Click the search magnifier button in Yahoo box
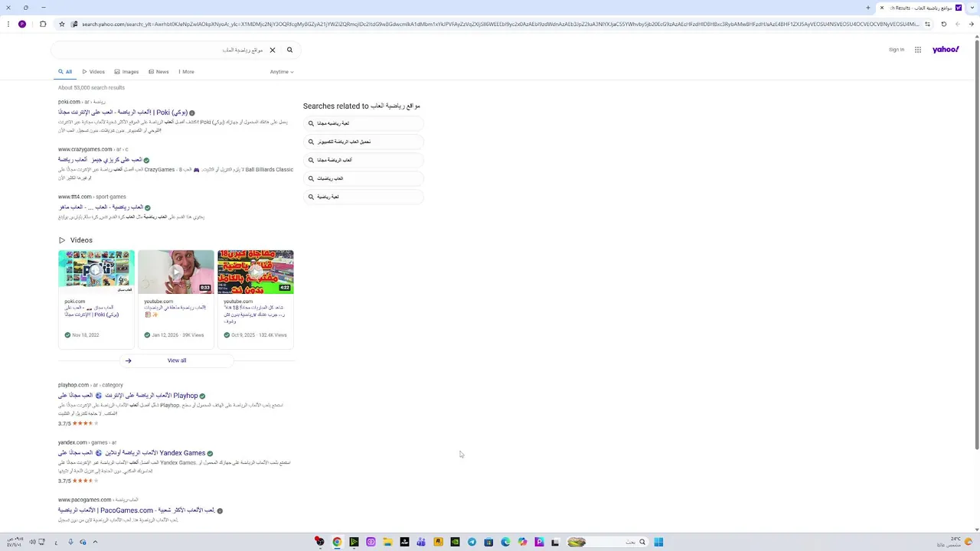This screenshot has width=980, height=551. coord(289,51)
